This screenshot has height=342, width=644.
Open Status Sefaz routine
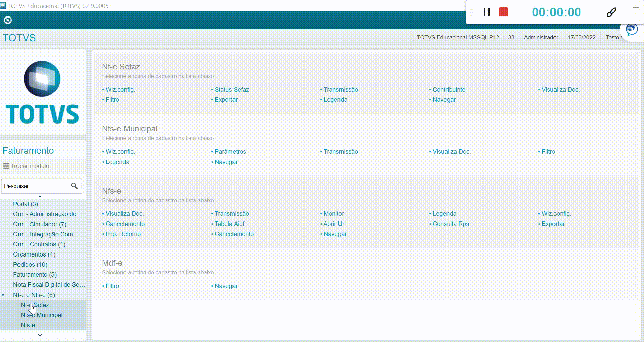click(232, 90)
